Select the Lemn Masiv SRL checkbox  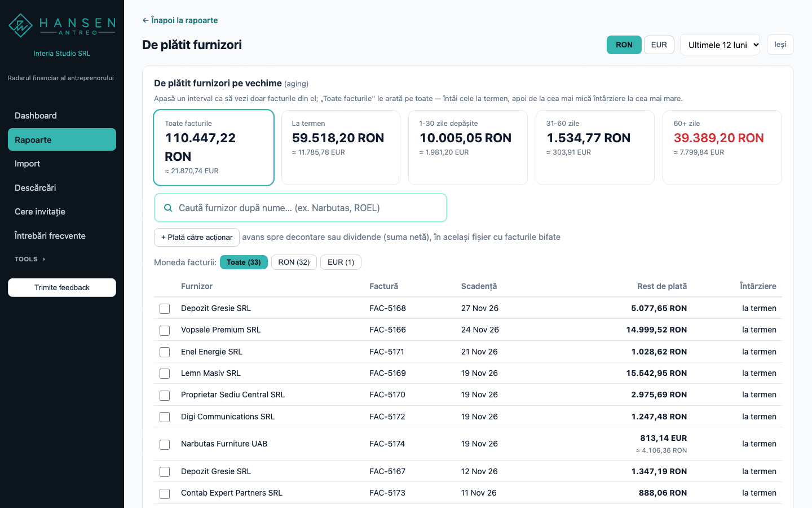[165, 374]
